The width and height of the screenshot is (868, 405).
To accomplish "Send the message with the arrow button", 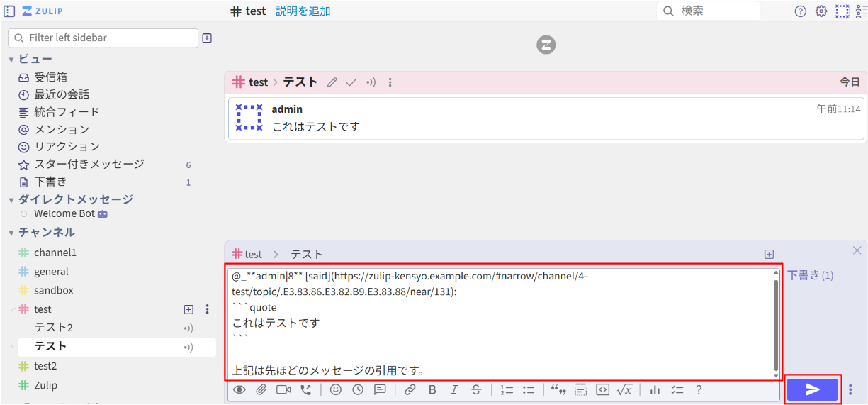I will (x=812, y=389).
